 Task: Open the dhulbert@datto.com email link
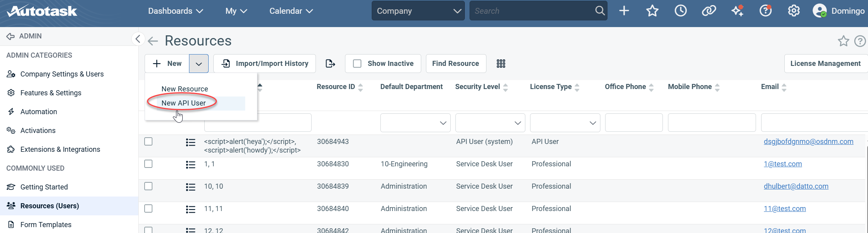pyautogui.click(x=796, y=186)
